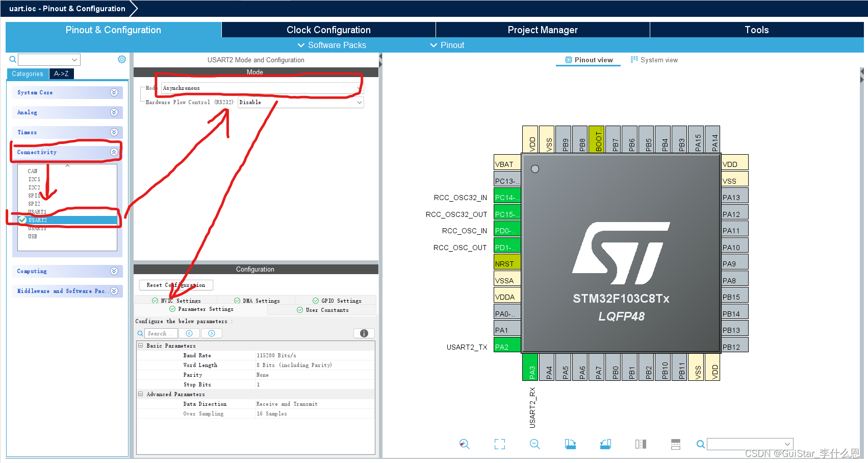Toggle the horizontal split view icon

pos(676,444)
